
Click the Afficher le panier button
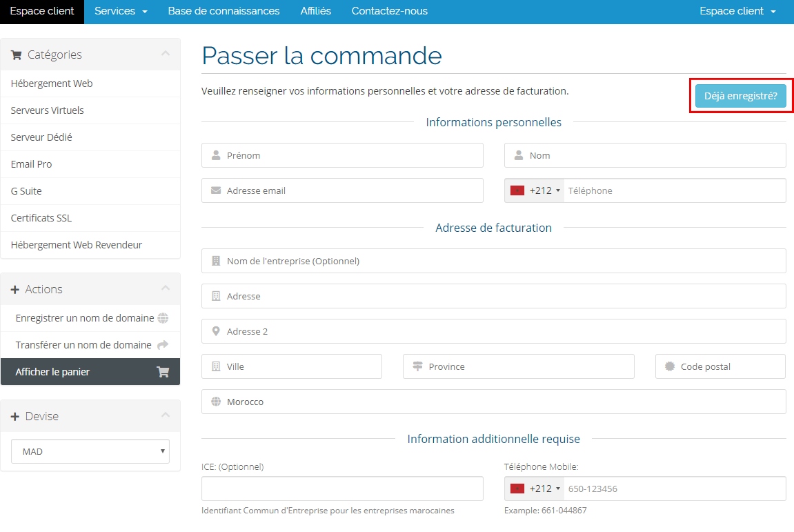coord(90,372)
